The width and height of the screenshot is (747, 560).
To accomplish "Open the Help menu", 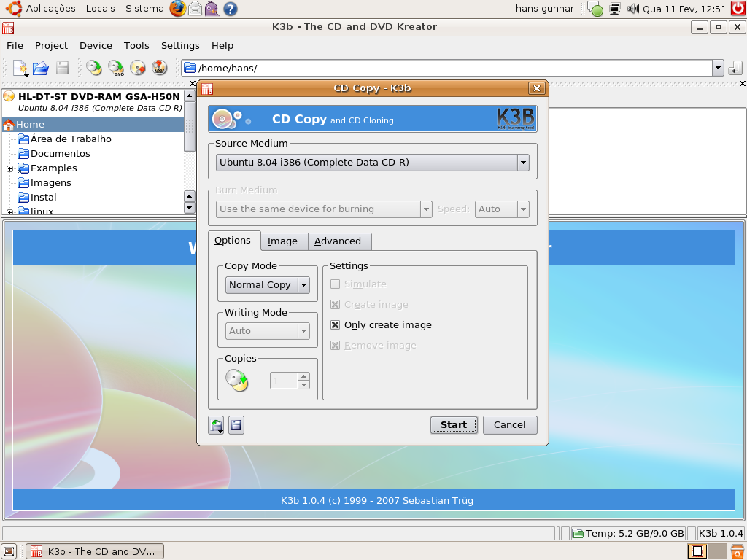I will click(222, 46).
